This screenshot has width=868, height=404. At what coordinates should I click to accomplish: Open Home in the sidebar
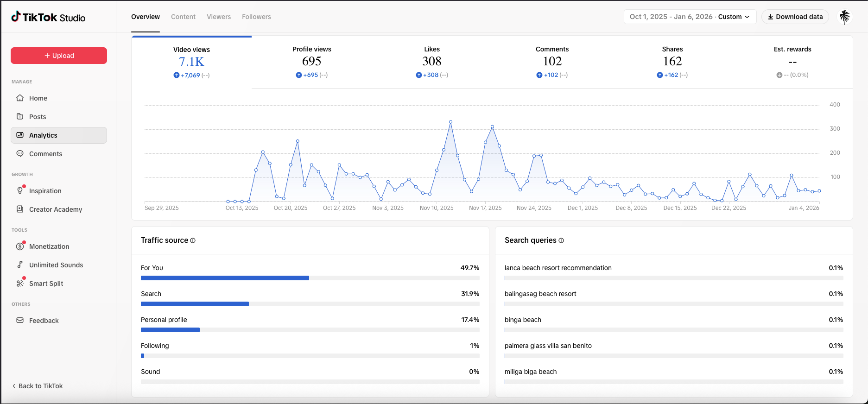pos(59,98)
